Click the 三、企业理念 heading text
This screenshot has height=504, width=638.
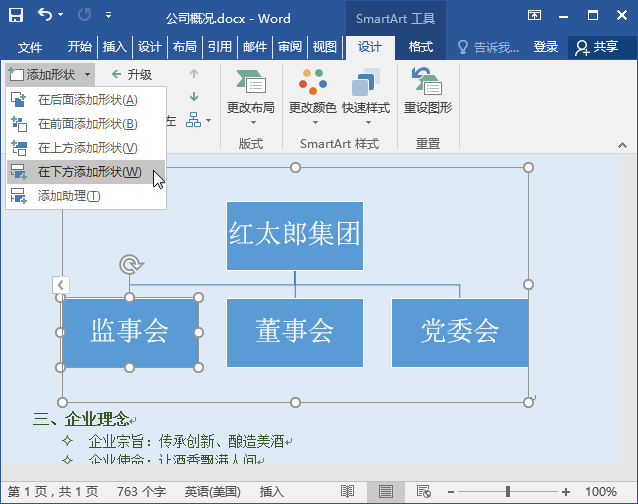click(82, 419)
